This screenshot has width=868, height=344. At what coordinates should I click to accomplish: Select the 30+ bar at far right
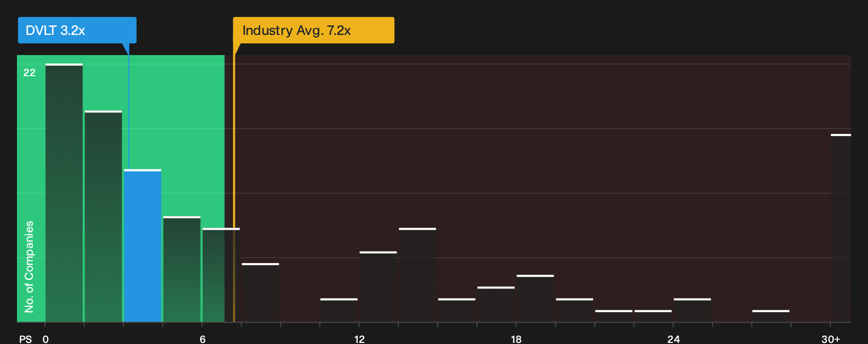tap(841, 228)
